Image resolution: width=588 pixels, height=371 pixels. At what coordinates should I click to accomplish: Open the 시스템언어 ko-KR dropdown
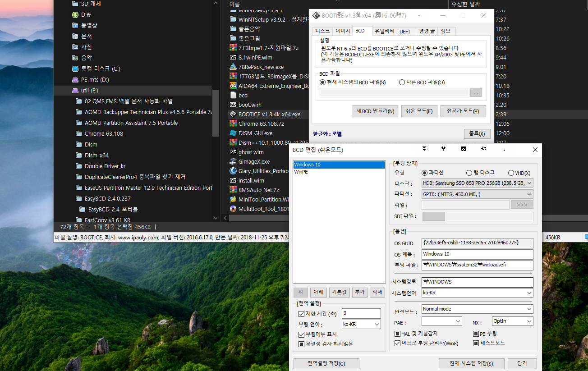(x=477, y=293)
